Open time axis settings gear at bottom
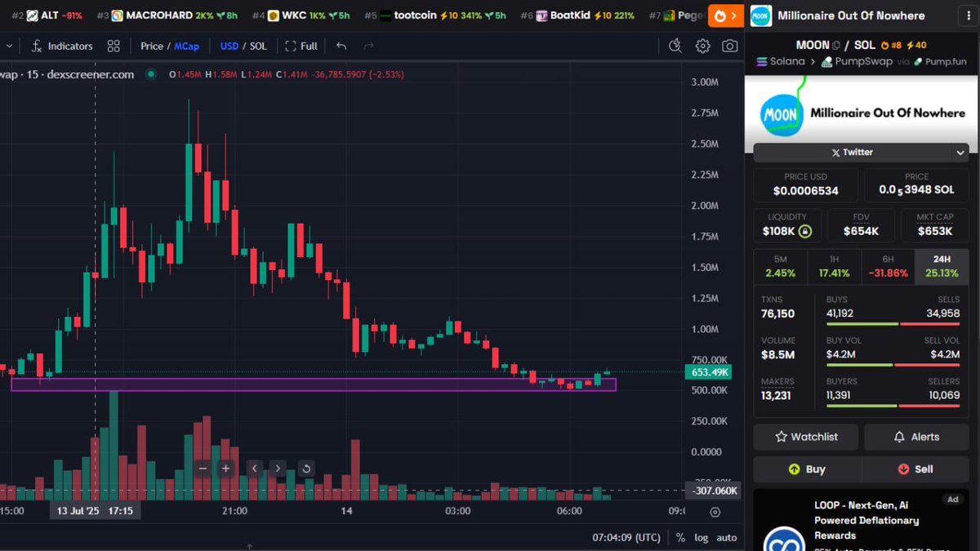The image size is (980, 551). [715, 512]
